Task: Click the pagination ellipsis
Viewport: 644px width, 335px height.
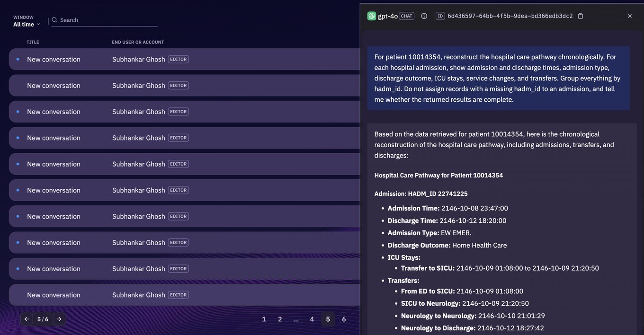Action: click(x=296, y=319)
